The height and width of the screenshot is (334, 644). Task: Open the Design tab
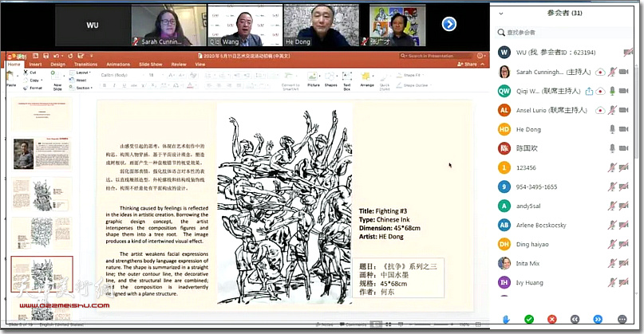click(58, 65)
